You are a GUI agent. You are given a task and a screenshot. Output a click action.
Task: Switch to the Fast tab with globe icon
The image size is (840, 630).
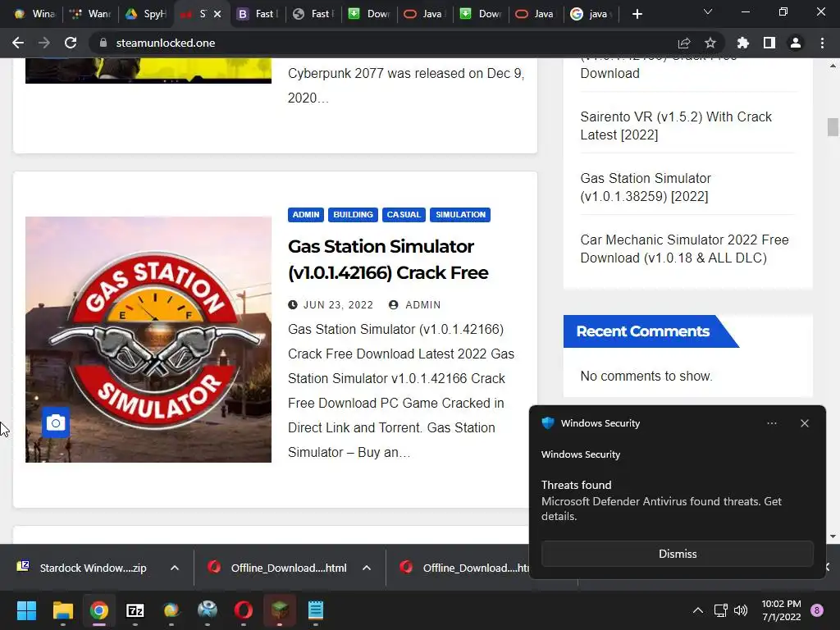(313, 14)
